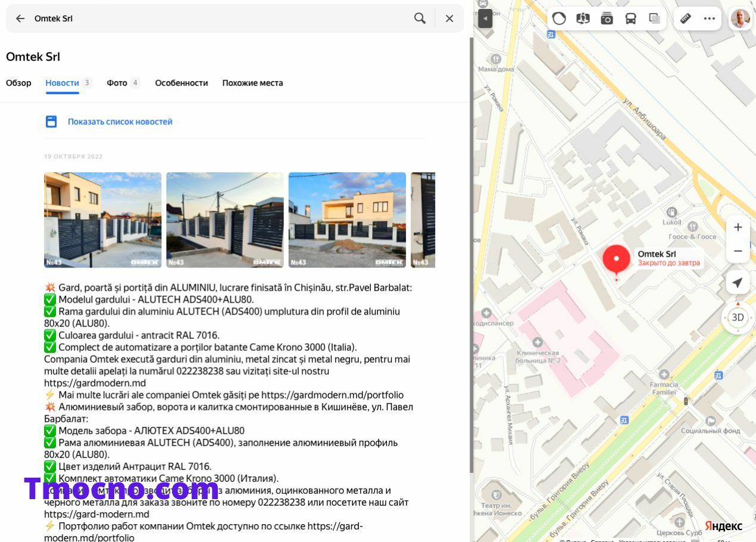Screen dimensions: 756x542
Task: Go back using the search bar arrow
Action: pos(20,18)
